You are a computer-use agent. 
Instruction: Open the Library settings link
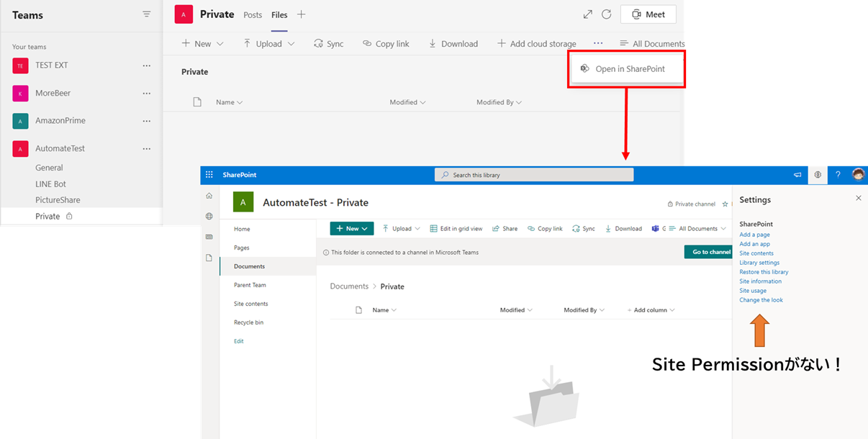759,263
